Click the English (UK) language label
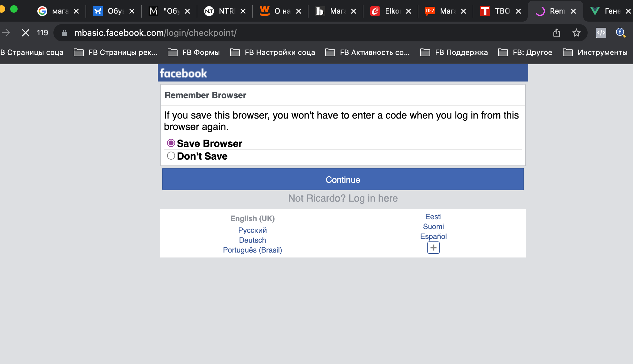 click(252, 219)
